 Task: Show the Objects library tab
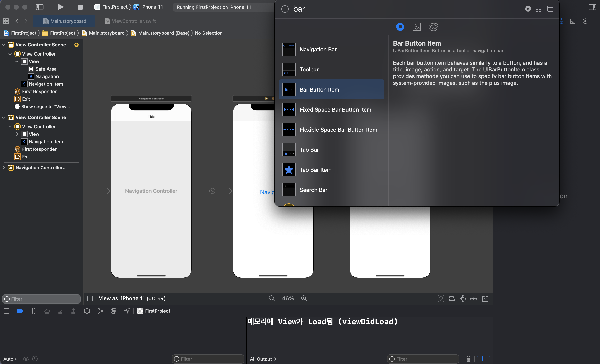click(x=400, y=27)
